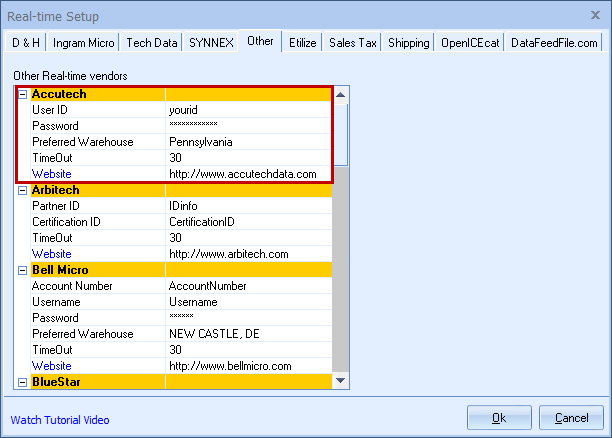The image size is (612, 438).
Task: Switch to the D & H tab
Action: click(26, 42)
